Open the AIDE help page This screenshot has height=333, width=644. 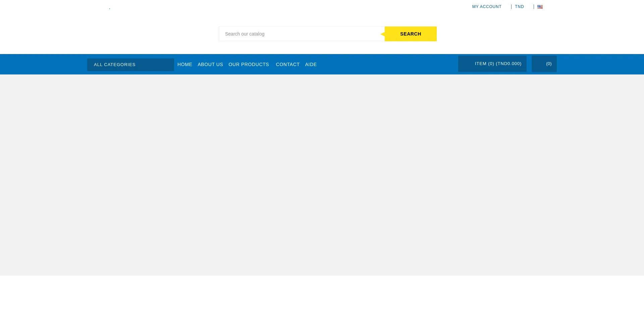click(311, 64)
